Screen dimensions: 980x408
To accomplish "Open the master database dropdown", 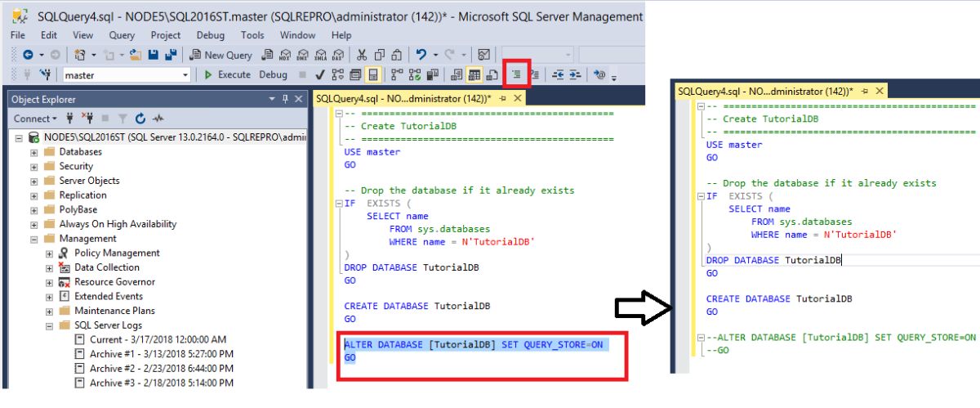I will pyautogui.click(x=185, y=74).
